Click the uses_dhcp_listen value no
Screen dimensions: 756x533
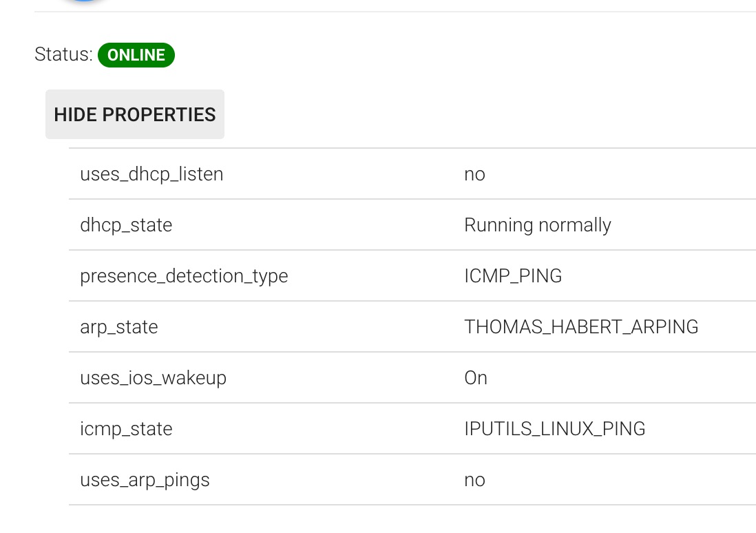tap(474, 175)
